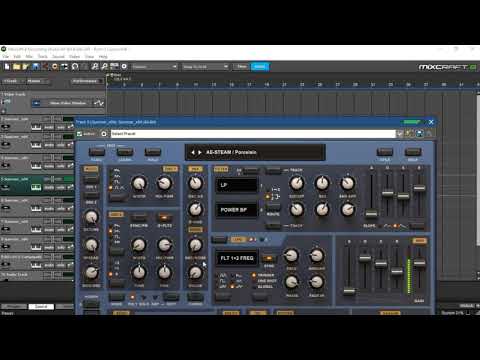Select next preset arrow in synth display
Screen dimensions: 480x360
pos(200,152)
